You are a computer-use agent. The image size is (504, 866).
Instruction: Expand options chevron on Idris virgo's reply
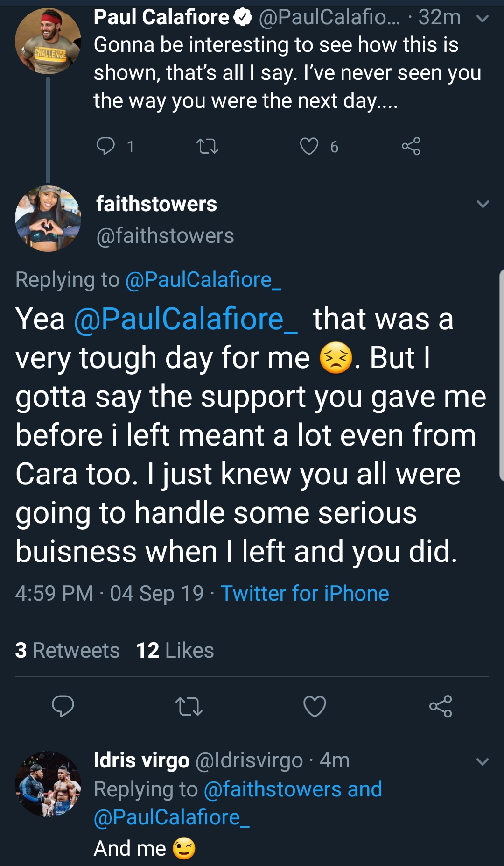[x=483, y=761]
